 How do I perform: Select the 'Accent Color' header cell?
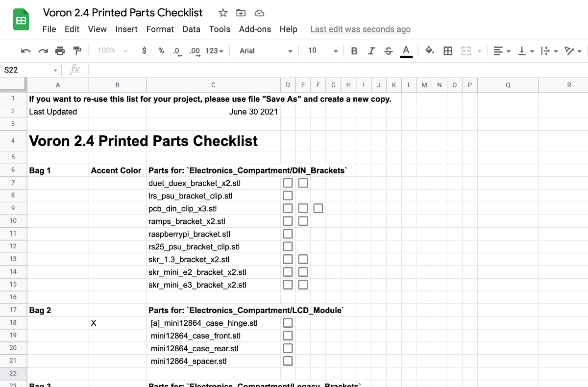pyautogui.click(x=118, y=170)
